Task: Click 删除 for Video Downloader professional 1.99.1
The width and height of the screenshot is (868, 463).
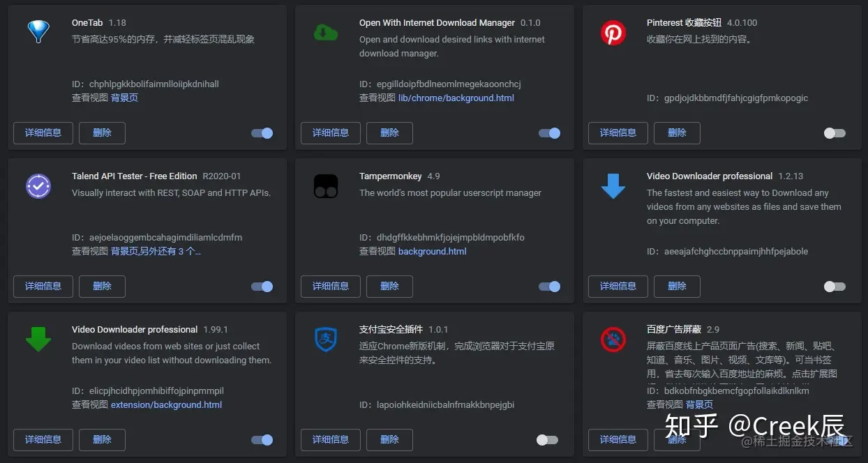Action: [x=102, y=439]
